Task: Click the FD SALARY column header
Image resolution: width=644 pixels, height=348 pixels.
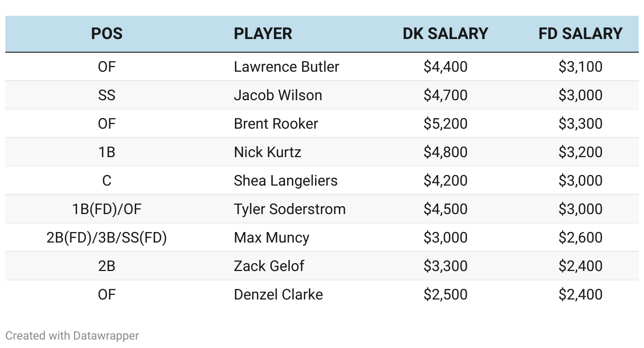Action: (x=581, y=34)
